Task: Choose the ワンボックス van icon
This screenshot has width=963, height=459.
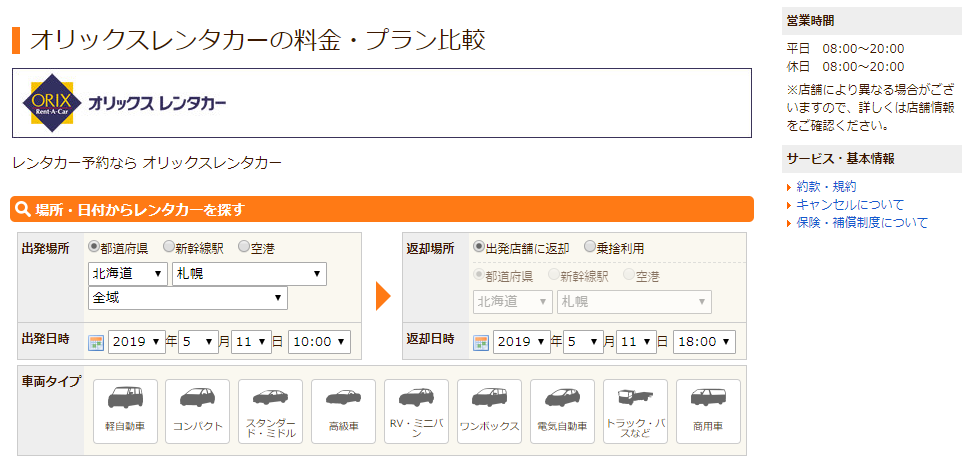Action: click(489, 411)
